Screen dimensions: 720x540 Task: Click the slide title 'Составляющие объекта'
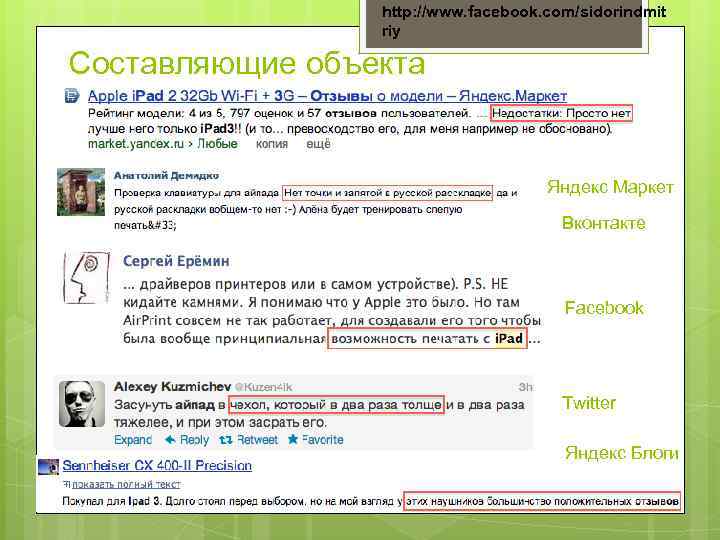pos(247,63)
